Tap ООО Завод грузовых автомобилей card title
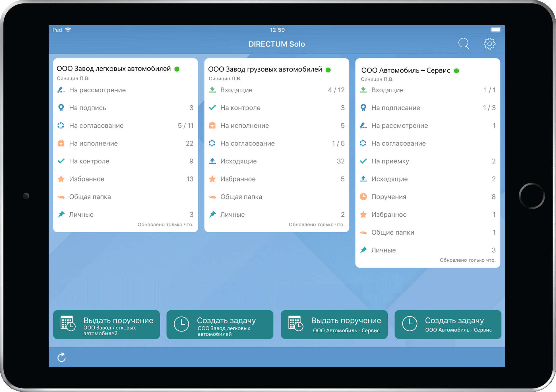This screenshot has height=392, width=556. click(x=265, y=70)
